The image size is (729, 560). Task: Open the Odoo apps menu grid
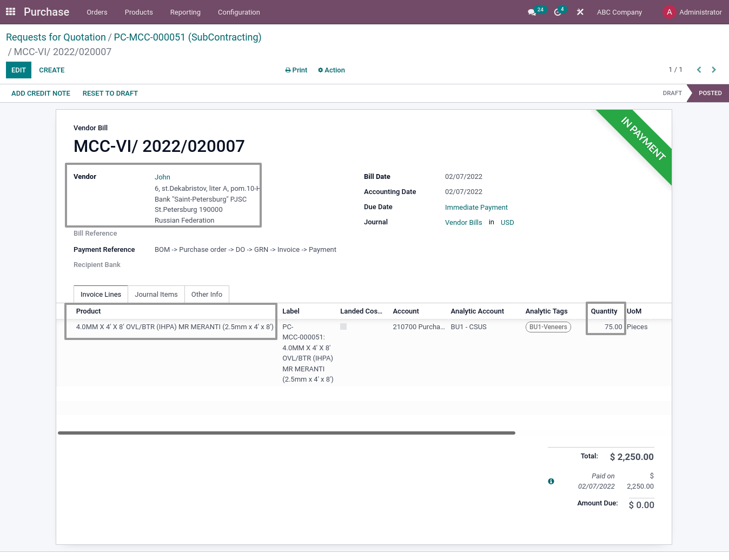10,11
